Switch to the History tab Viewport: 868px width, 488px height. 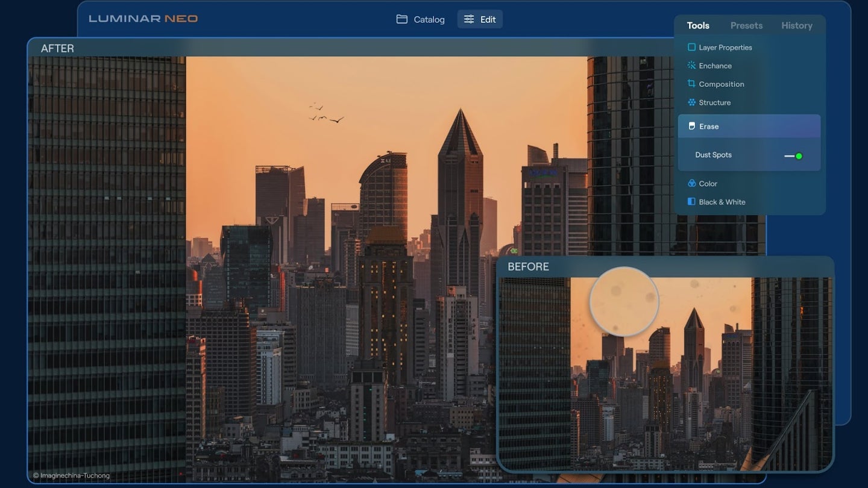(x=796, y=25)
